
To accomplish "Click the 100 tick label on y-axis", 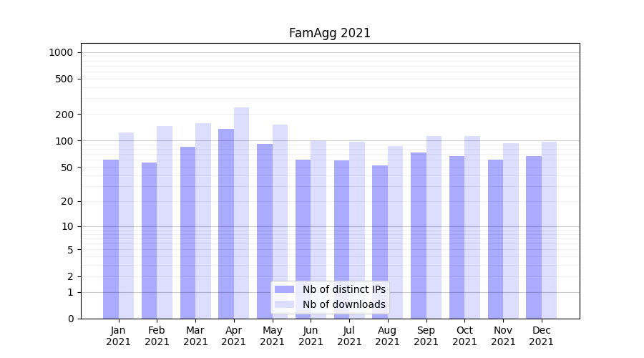I will pos(65,141).
